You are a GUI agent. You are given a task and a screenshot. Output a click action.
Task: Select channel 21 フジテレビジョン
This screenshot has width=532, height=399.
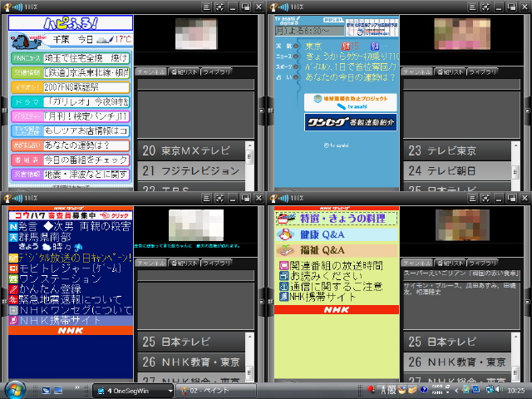tap(191, 170)
